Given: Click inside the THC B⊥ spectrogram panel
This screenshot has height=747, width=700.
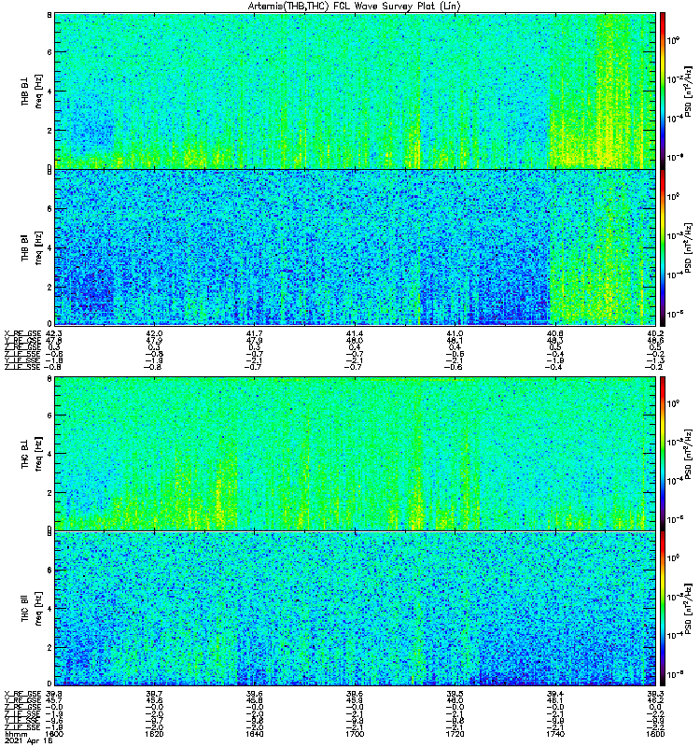Looking at the screenshot, I should coord(355,453).
